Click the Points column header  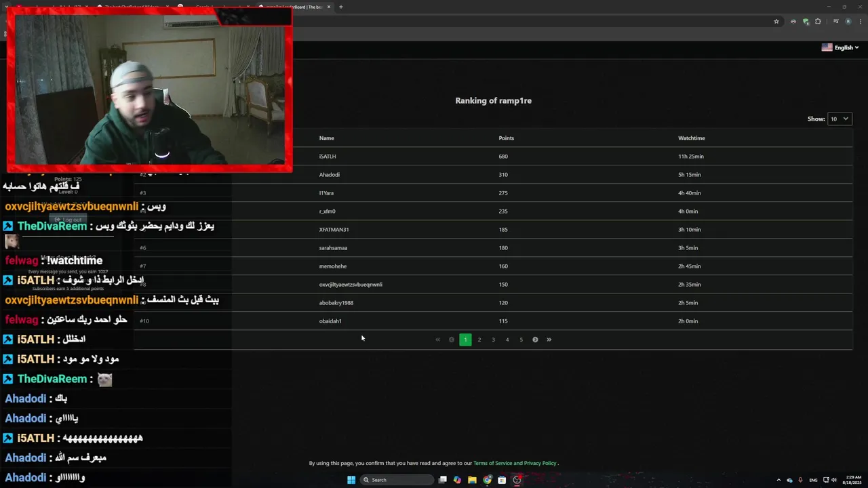tap(507, 138)
